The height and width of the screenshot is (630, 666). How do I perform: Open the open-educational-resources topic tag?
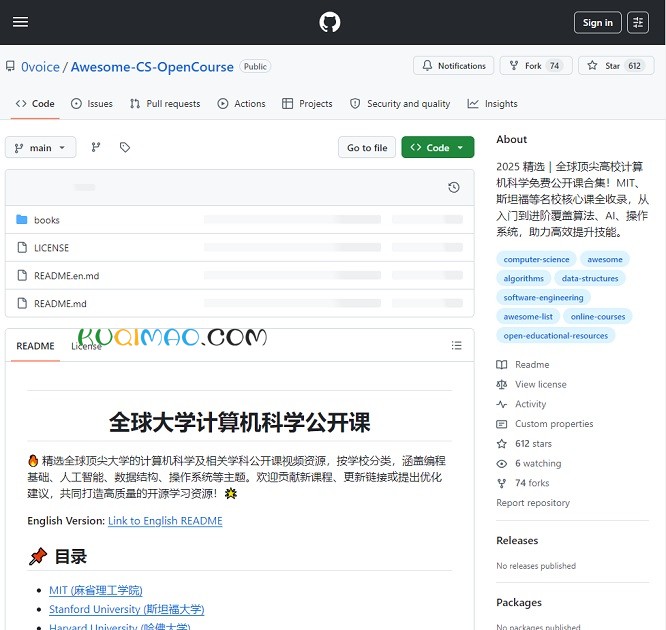pos(556,336)
